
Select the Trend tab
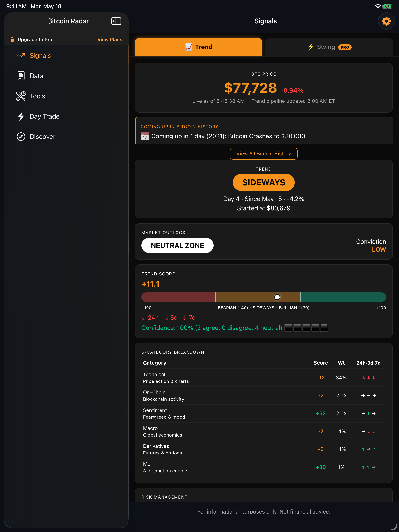click(x=199, y=47)
